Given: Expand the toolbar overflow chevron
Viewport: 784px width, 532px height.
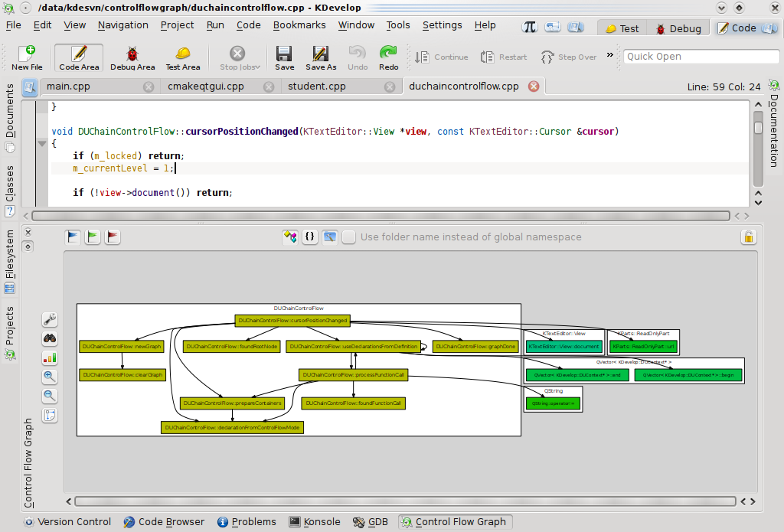Looking at the screenshot, I should 609,55.
